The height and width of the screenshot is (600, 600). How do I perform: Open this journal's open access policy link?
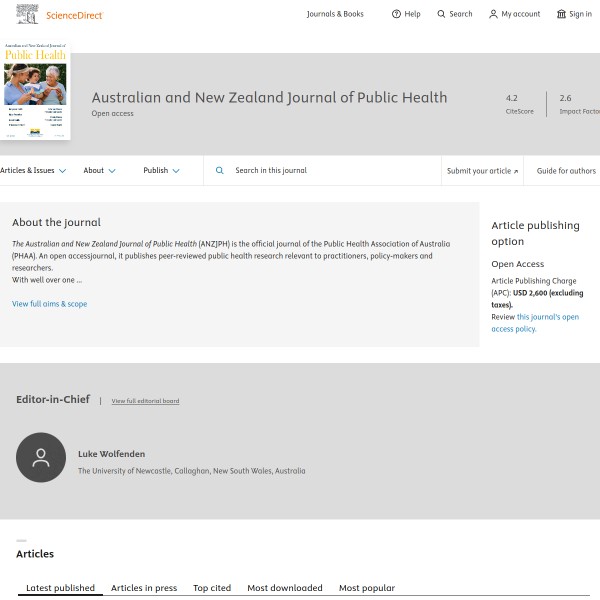click(x=535, y=322)
